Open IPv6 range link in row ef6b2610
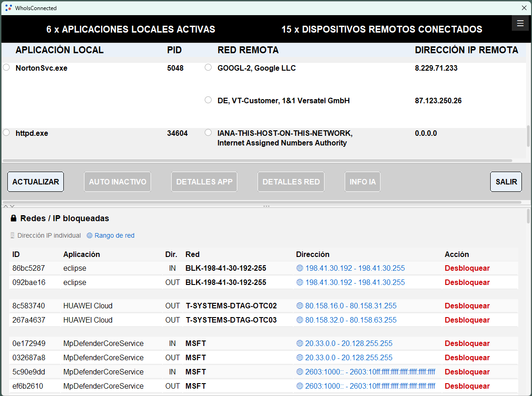This screenshot has width=532, height=396. coord(370,386)
